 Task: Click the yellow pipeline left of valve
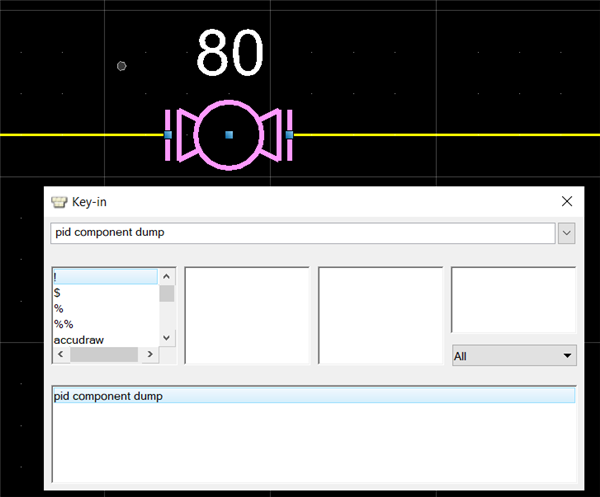coord(82,135)
